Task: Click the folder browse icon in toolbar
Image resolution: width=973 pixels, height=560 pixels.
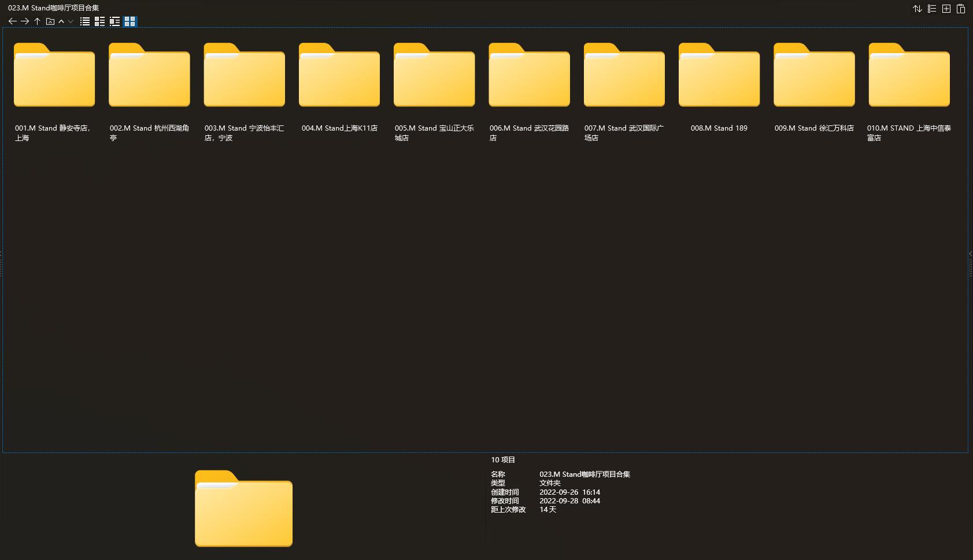Action: tap(50, 21)
